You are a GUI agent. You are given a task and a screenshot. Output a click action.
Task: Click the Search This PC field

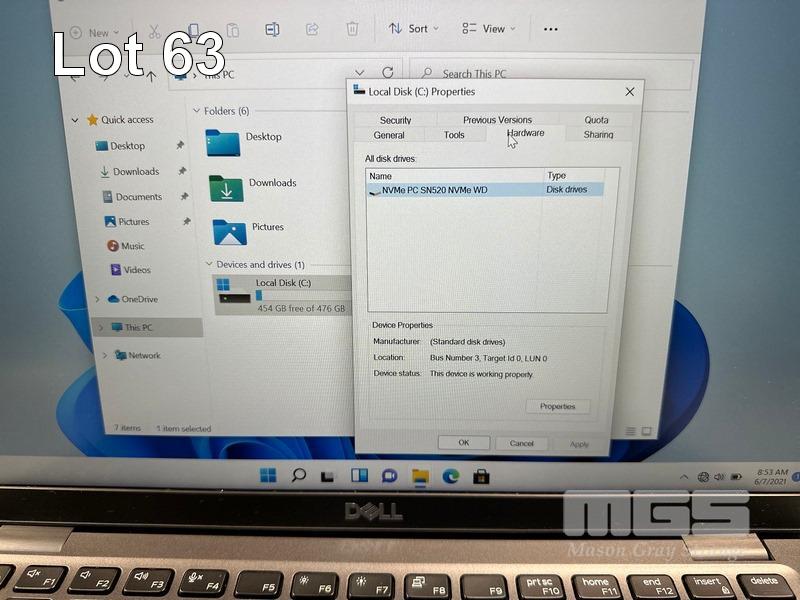(x=550, y=74)
